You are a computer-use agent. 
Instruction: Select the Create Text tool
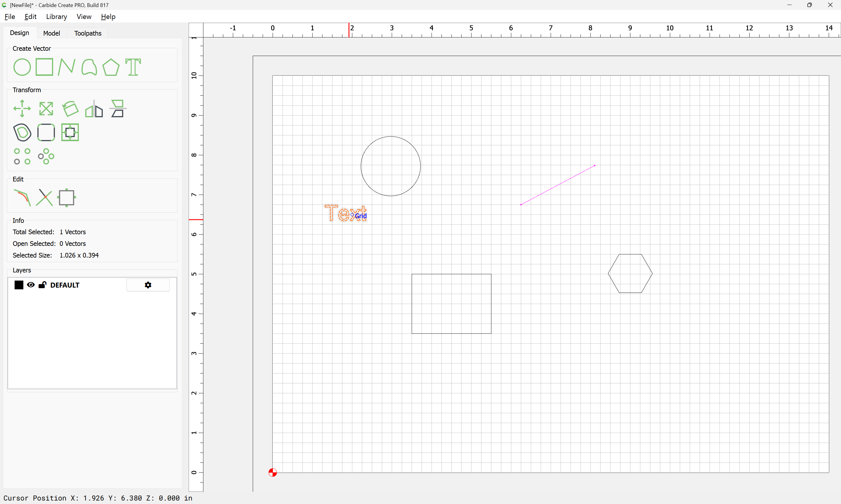click(133, 67)
